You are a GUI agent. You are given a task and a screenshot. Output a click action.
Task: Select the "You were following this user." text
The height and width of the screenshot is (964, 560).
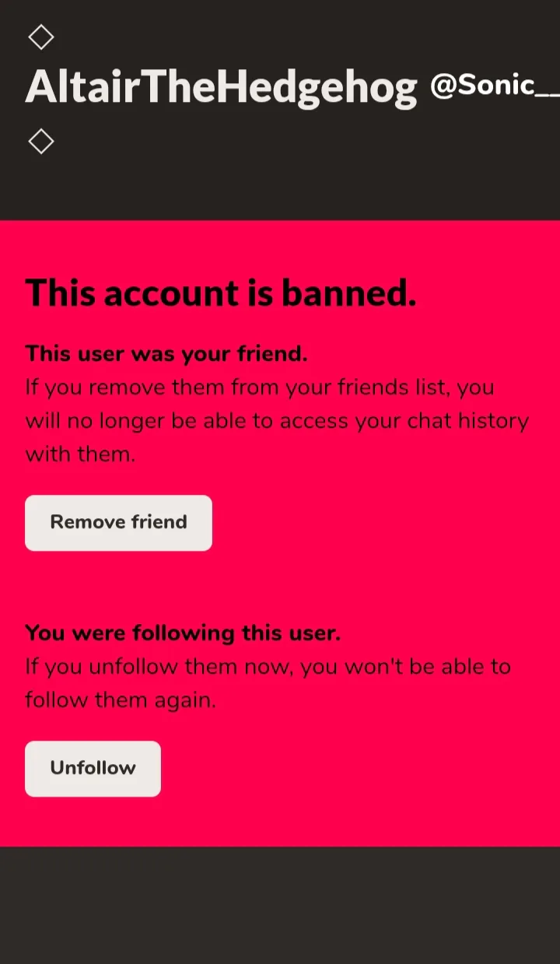[183, 633]
